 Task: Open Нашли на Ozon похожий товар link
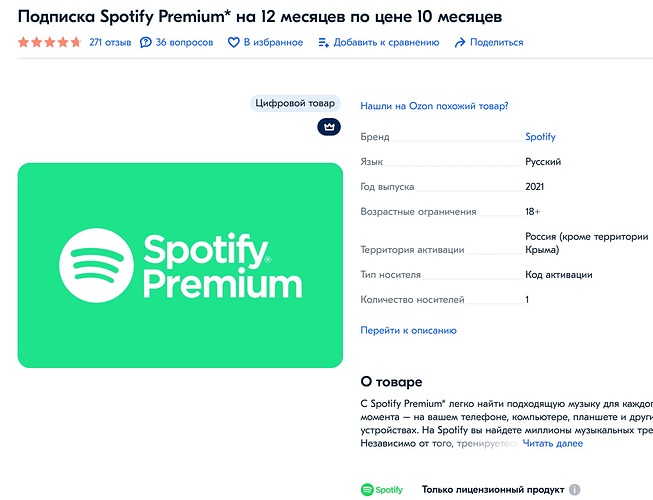[434, 106]
